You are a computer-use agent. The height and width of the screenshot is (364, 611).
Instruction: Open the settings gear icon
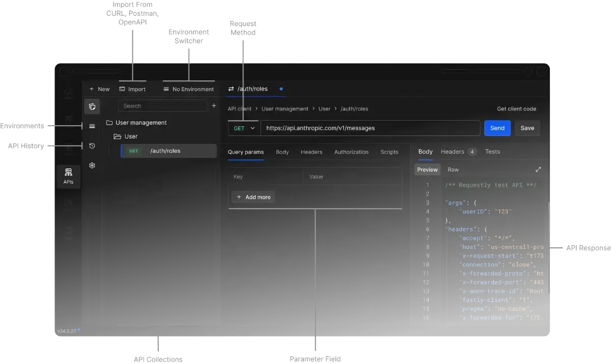[92, 165]
